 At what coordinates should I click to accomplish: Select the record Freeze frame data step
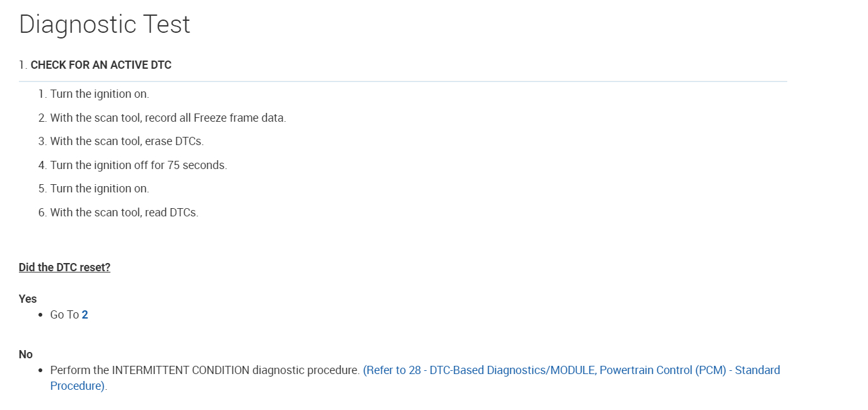(168, 118)
